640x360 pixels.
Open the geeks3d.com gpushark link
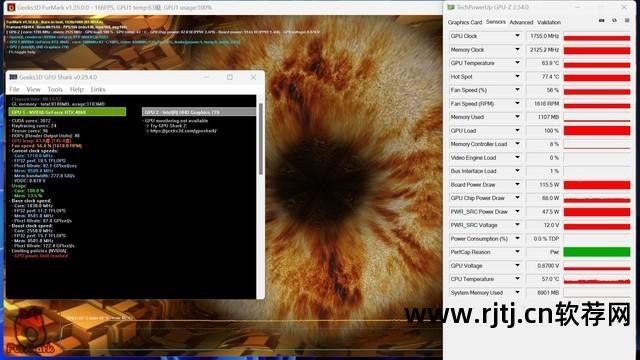(183, 131)
